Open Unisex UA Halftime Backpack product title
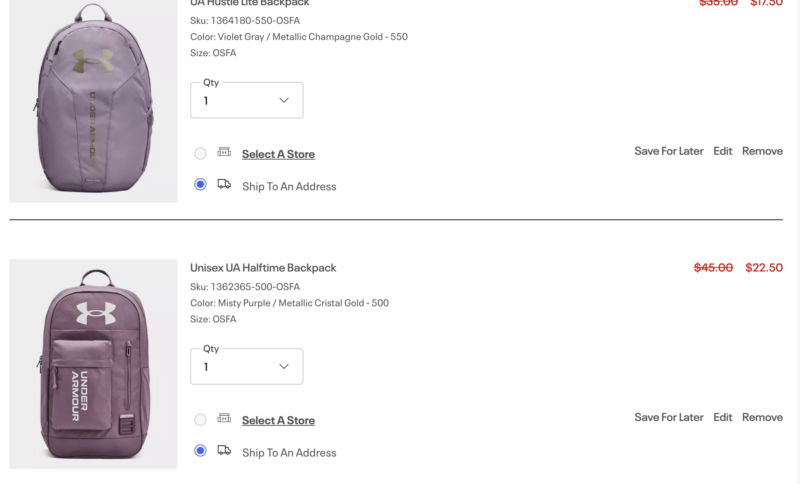This screenshot has width=800, height=484. (263, 268)
